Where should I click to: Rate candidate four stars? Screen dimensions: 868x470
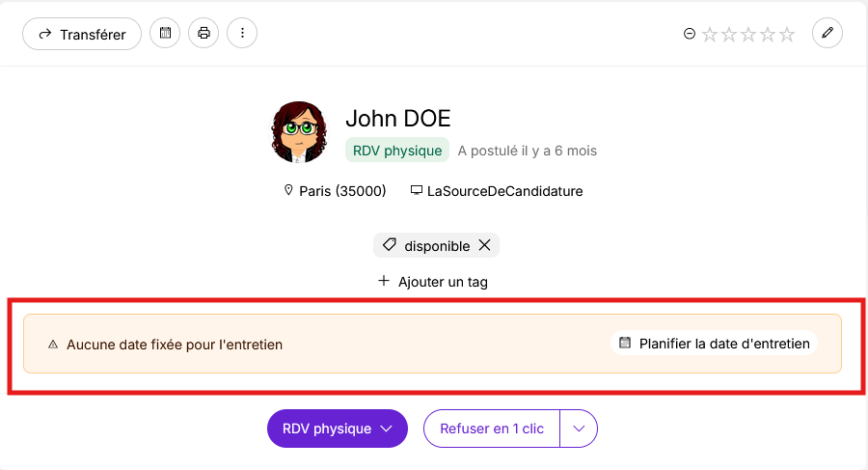click(x=768, y=35)
